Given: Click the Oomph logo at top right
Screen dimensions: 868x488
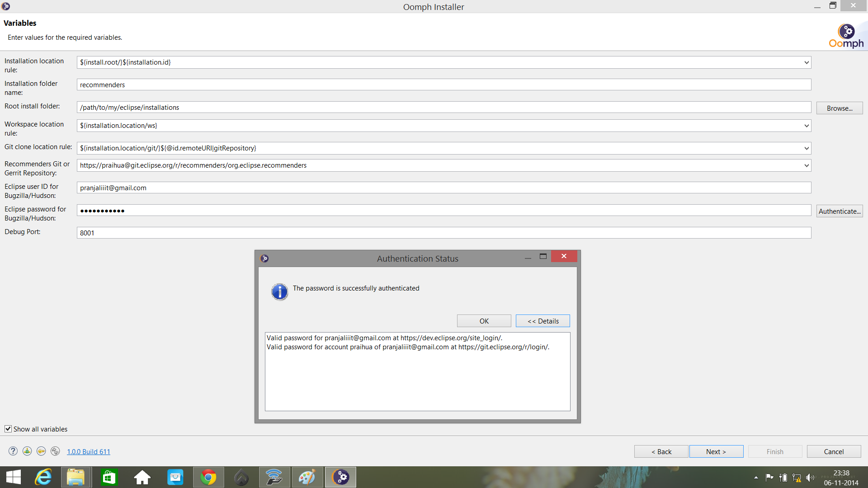Looking at the screenshot, I should pyautogui.click(x=846, y=36).
